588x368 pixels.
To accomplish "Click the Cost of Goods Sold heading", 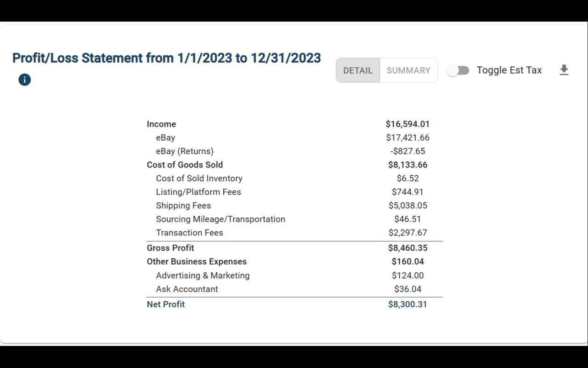I will [x=185, y=165].
